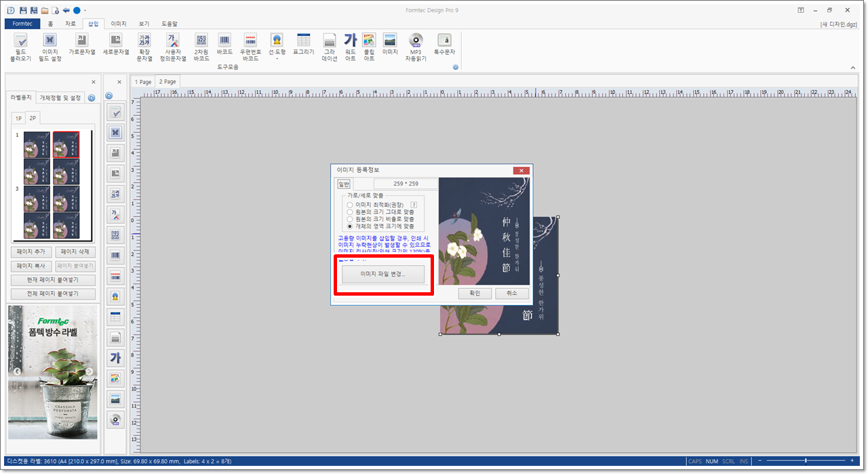
Task: Click the zoom slider handle in status bar
Action: click(805, 461)
